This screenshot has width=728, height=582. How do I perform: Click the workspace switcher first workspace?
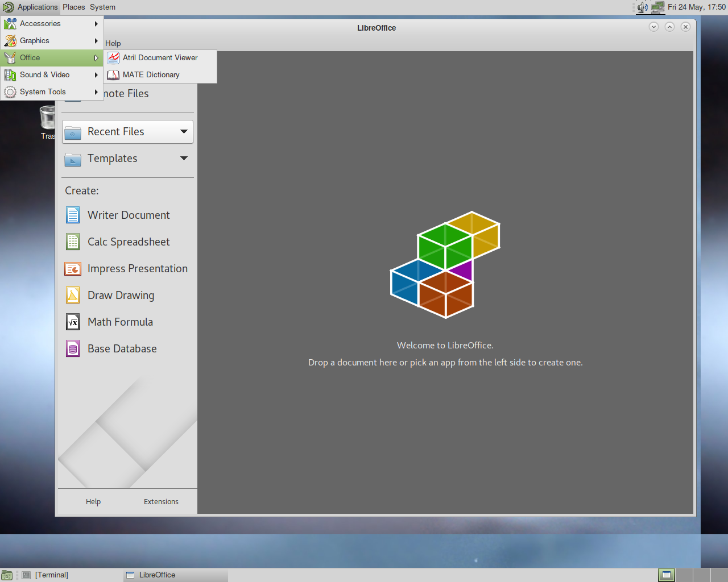(x=667, y=575)
